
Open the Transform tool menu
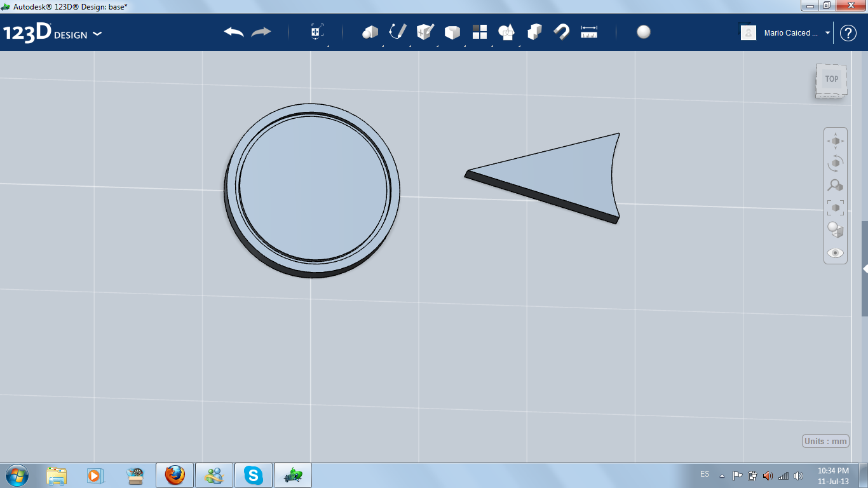[317, 32]
